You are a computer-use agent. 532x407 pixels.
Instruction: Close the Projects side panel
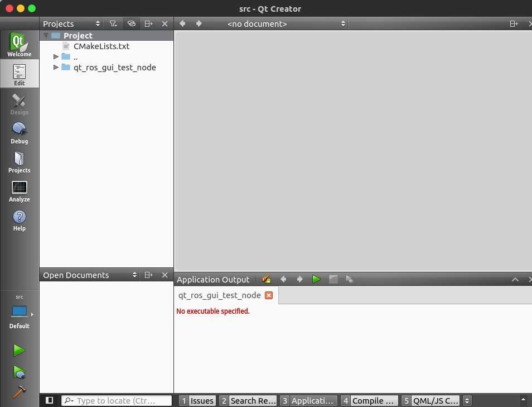click(165, 23)
